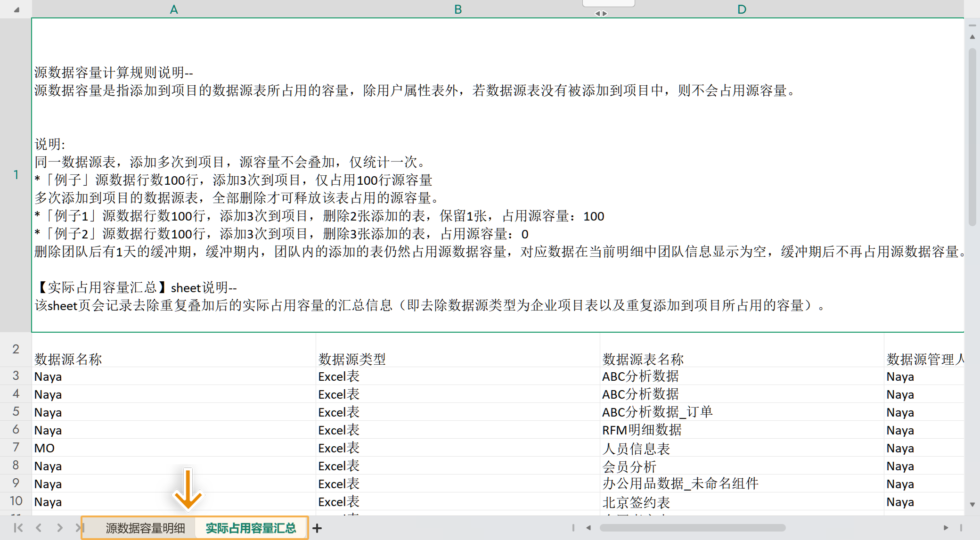Click the select-all corner triangle
This screenshot has width=980, height=540.
[16, 9]
